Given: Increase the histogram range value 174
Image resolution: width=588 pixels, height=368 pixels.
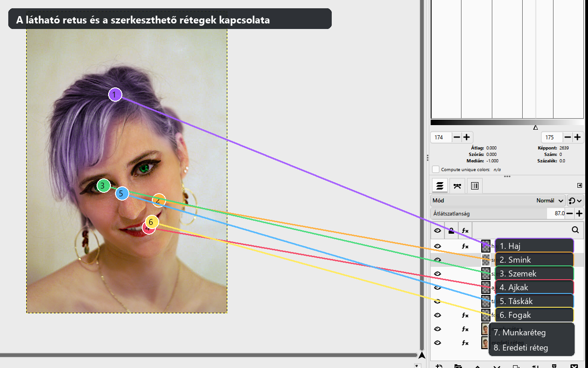Looking at the screenshot, I should [x=467, y=137].
